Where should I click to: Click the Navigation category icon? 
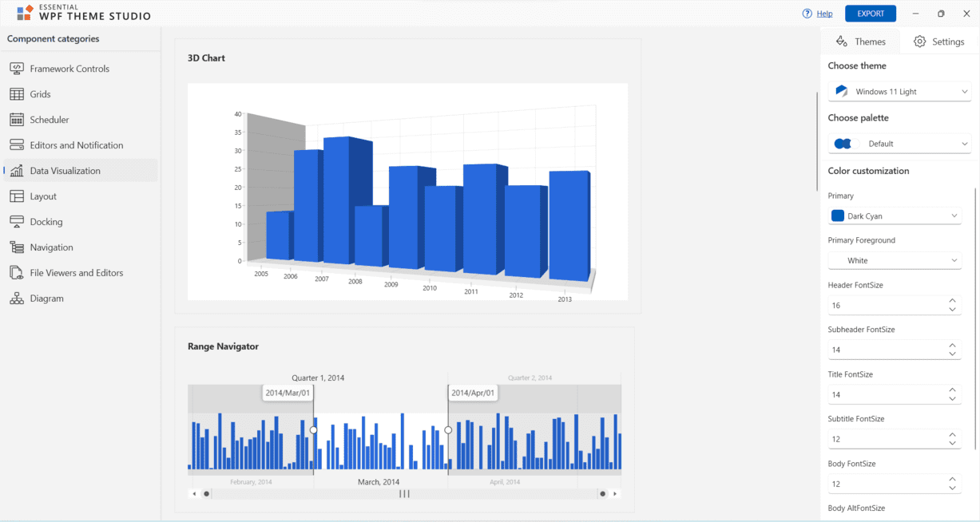pyautogui.click(x=17, y=247)
